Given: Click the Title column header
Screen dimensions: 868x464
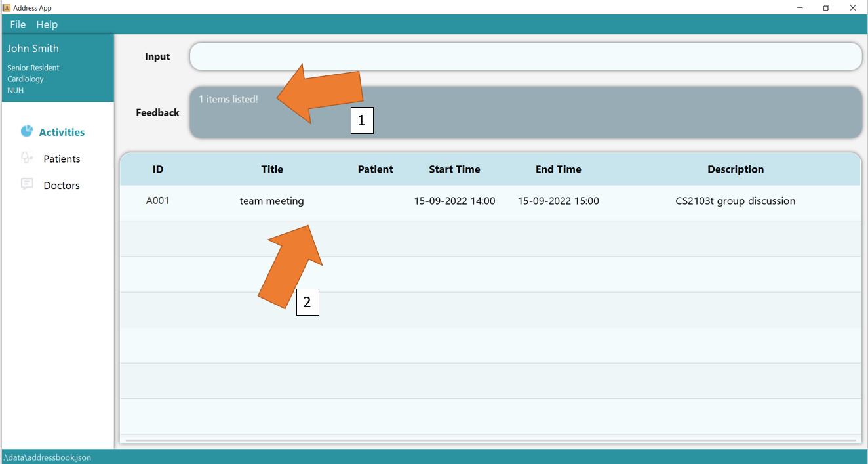Looking at the screenshot, I should 272,169.
